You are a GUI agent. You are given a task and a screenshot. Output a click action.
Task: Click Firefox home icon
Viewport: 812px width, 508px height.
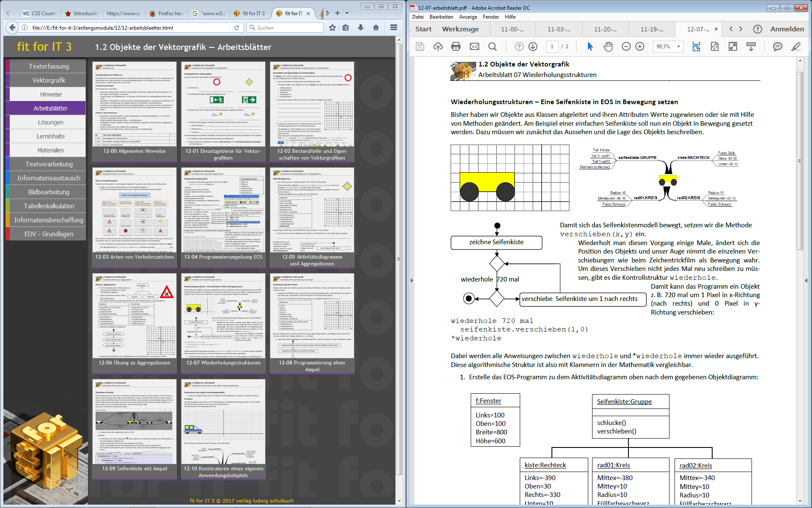(x=376, y=28)
